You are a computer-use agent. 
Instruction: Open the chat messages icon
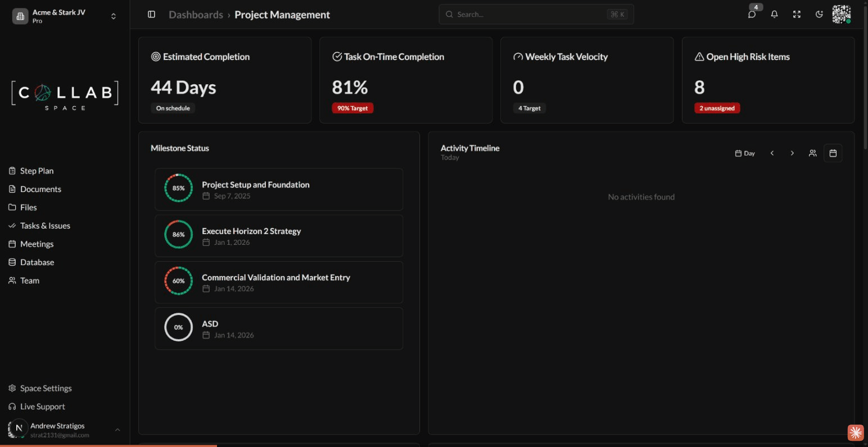point(752,15)
